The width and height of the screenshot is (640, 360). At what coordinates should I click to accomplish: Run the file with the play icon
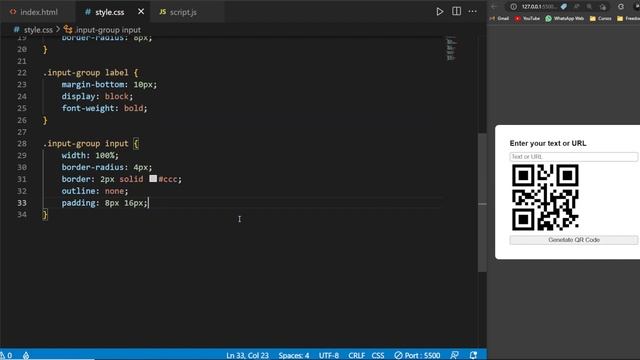(x=440, y=11)
